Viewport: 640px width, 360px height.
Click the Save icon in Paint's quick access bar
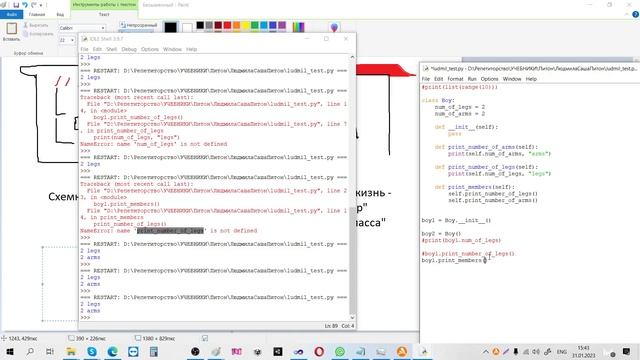(16, 5)
